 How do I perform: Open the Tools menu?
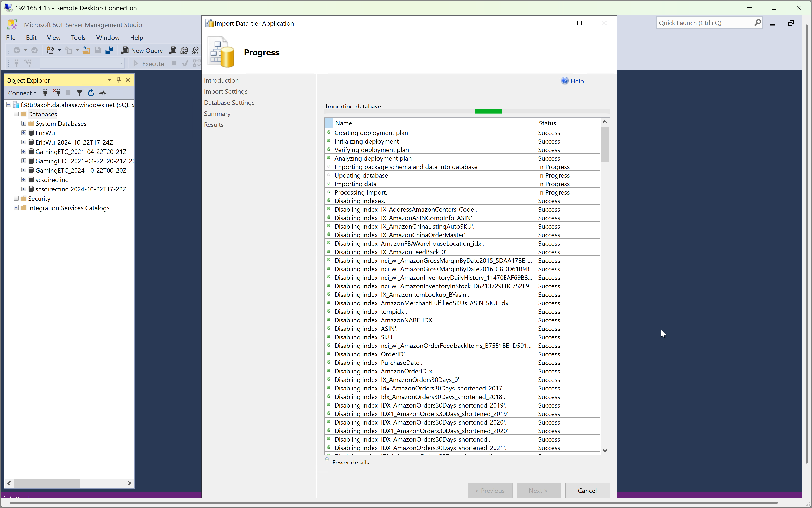tap(78, 38)
